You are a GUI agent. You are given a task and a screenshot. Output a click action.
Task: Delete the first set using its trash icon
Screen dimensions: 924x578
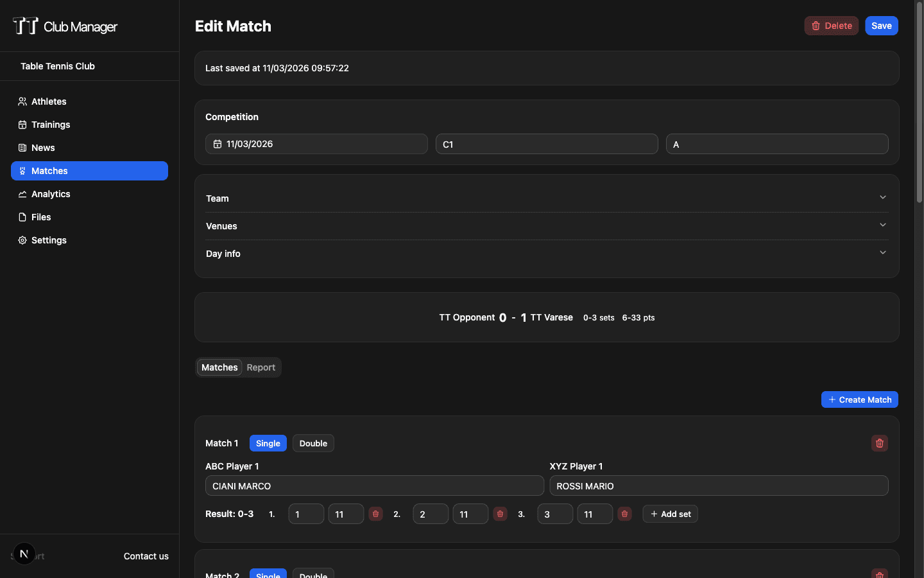375,514
